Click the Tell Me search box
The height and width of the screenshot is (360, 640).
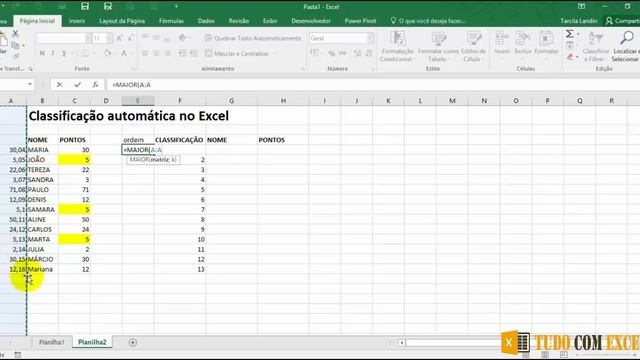click(x=428, y=21)
